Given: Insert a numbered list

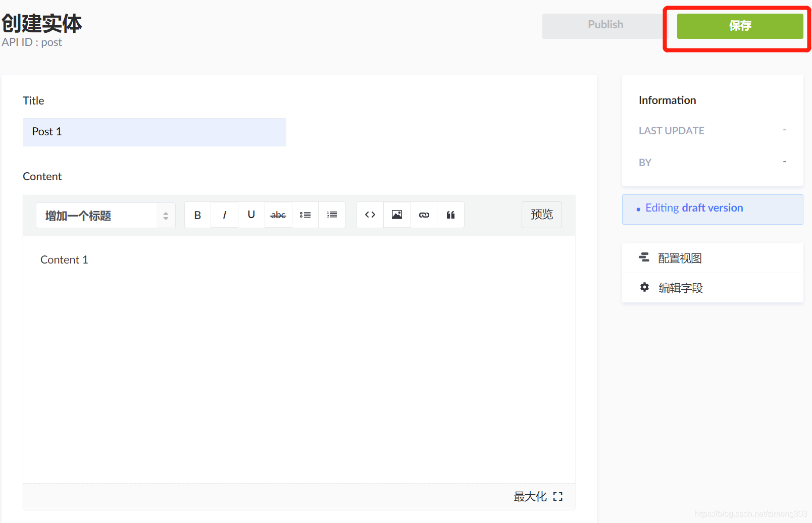Looking at the screenshot, I should (x=332, y=215).
